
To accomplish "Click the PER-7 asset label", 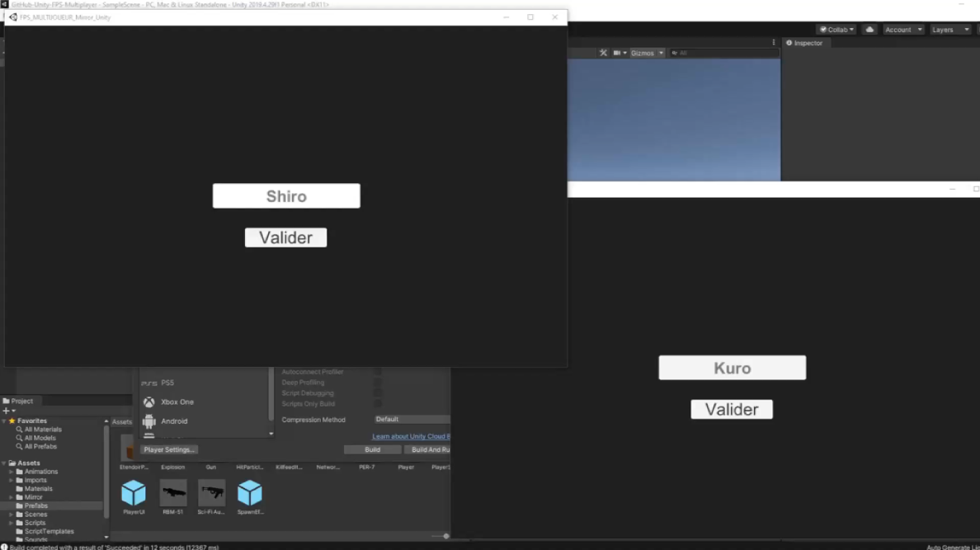I will 367,467.
